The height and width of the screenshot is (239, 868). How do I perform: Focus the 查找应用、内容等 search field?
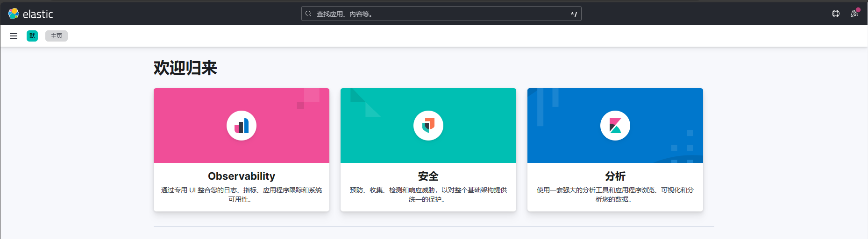point(441,14)
